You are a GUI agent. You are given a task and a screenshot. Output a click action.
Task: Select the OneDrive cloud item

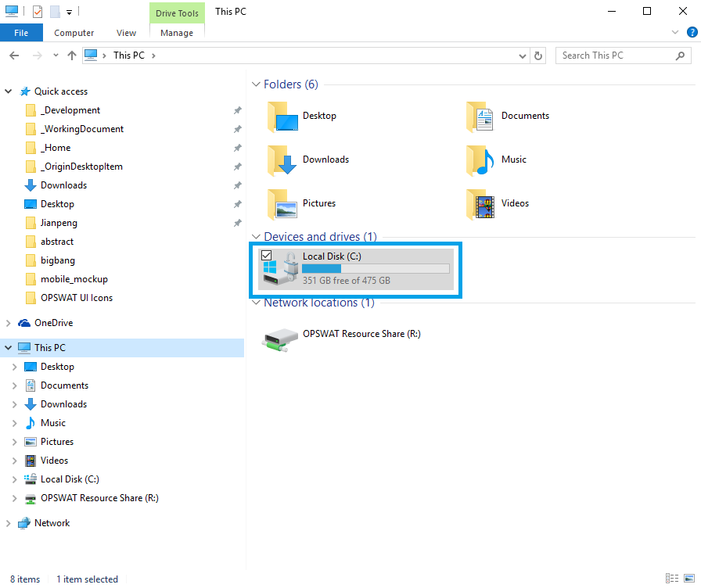[45, 323]
